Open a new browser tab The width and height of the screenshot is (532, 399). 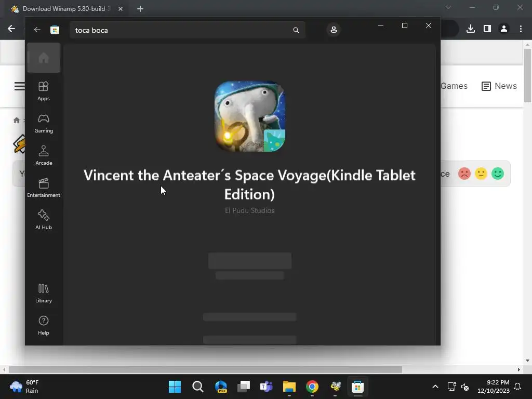tap(140, 9)
